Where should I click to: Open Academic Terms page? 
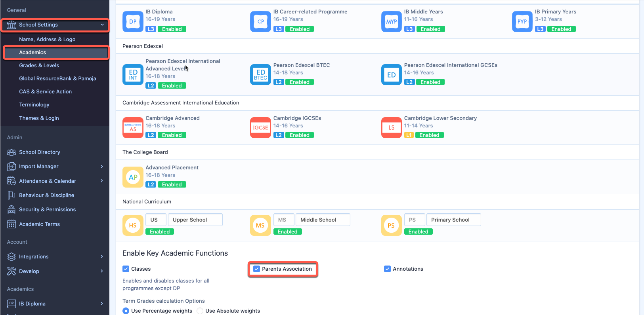tap(39, 224)
